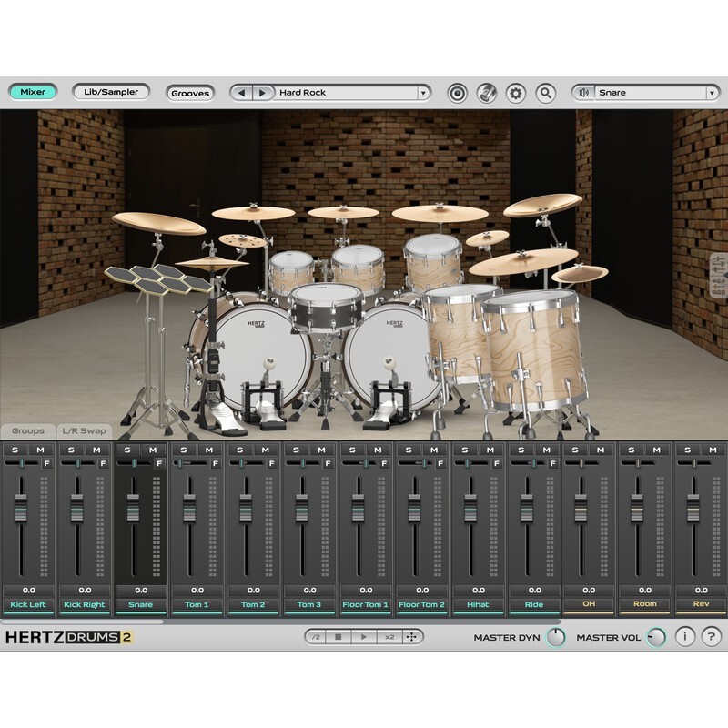This screenshot has height=728, width=728.
Task: Click the target-style record icon near presets
Action: click(458, 91)
